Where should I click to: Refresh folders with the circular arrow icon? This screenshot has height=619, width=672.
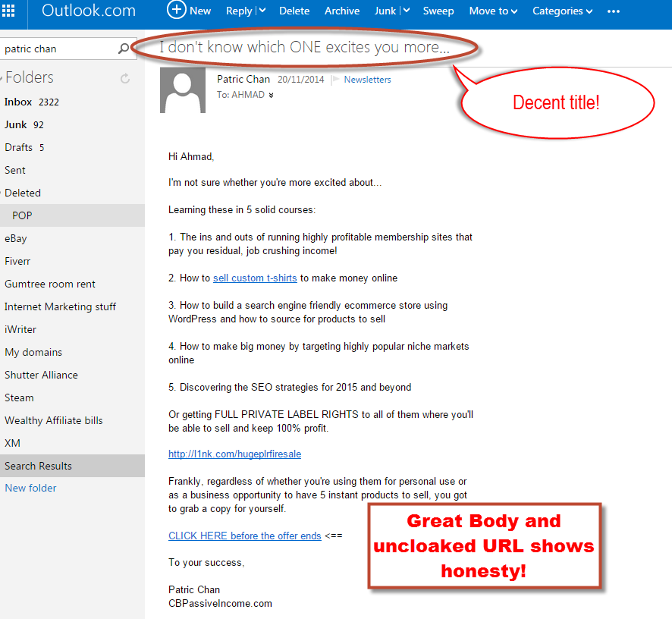(x=124, y=78)
